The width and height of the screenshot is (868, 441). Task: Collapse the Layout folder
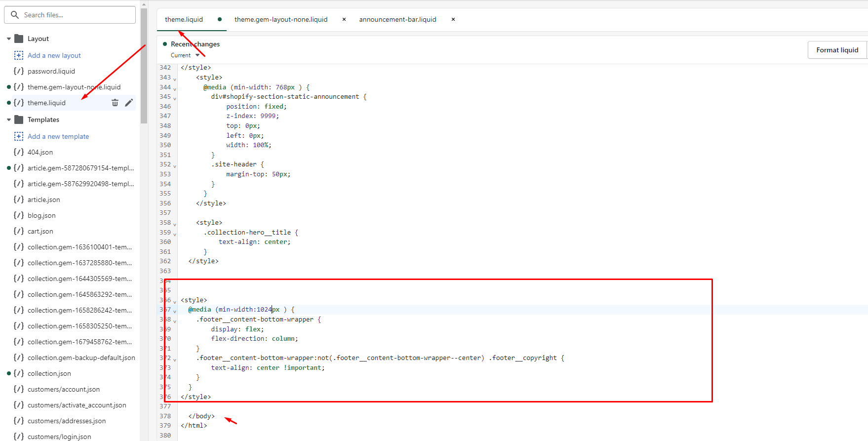pyautogui.click(x=9, y=39)
